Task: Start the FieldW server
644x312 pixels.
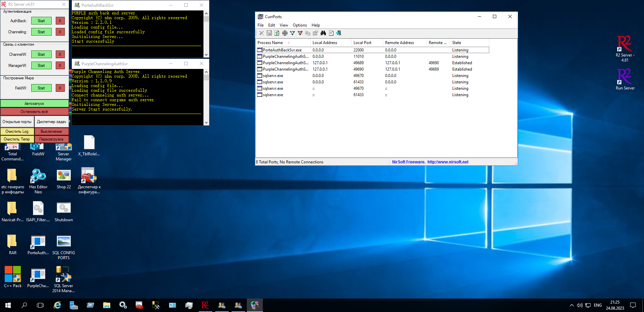Action: coord(41,88)
